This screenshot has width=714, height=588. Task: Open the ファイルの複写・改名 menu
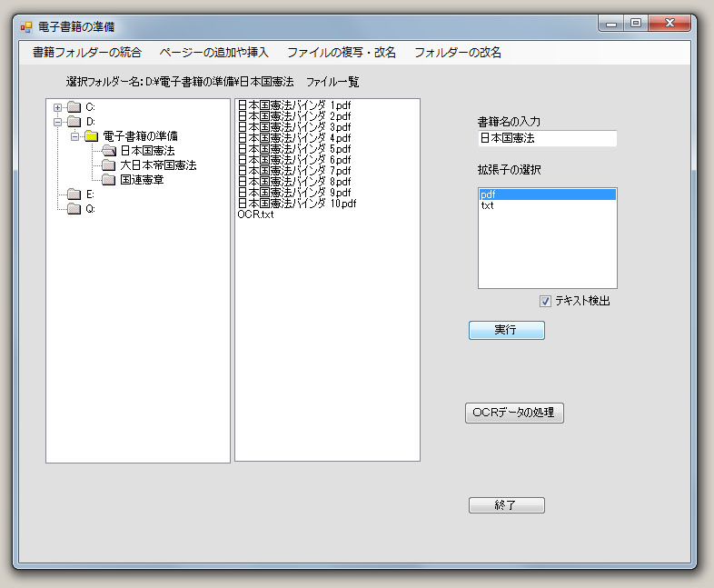[x=342, y=53]
